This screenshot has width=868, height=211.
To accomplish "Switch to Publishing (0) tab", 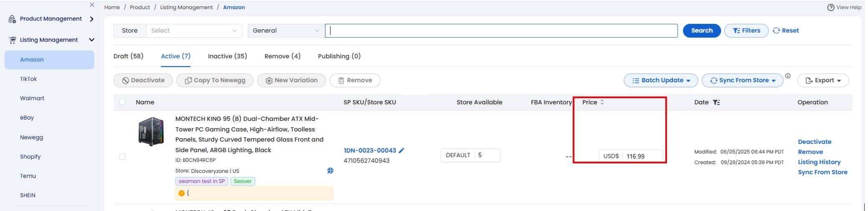I will [x=339, y=56].
